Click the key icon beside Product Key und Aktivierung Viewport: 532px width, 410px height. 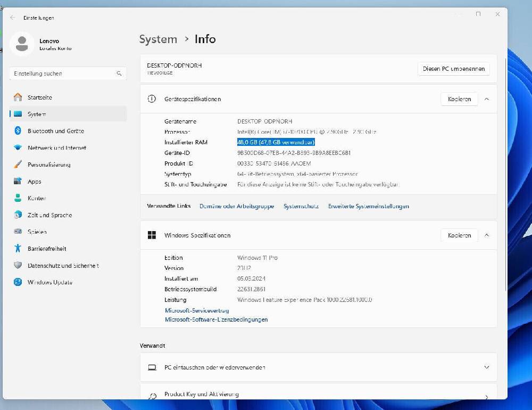[x=153, y=396]
